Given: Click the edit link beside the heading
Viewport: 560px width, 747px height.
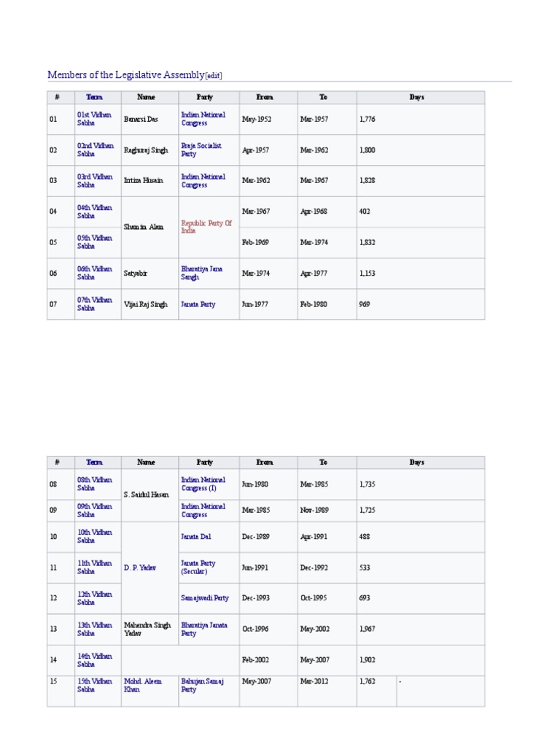Looking at the screenshot, I should [214, 76].
